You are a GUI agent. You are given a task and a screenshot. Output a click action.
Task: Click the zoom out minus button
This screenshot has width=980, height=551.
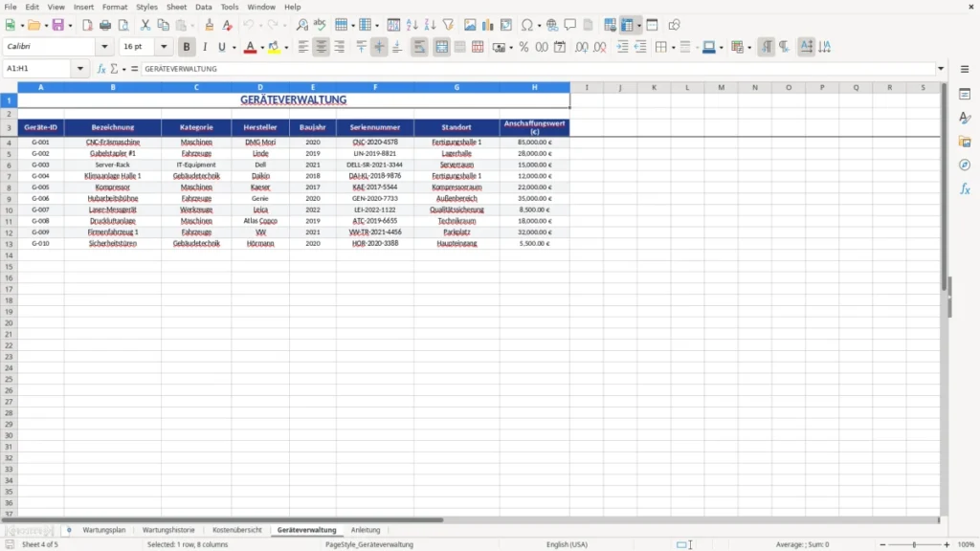(882, 544)
